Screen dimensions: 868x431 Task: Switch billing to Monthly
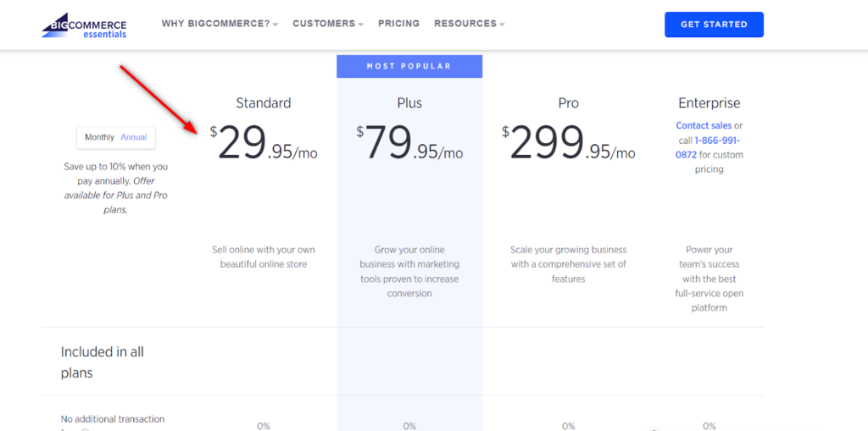coord(100,137)
